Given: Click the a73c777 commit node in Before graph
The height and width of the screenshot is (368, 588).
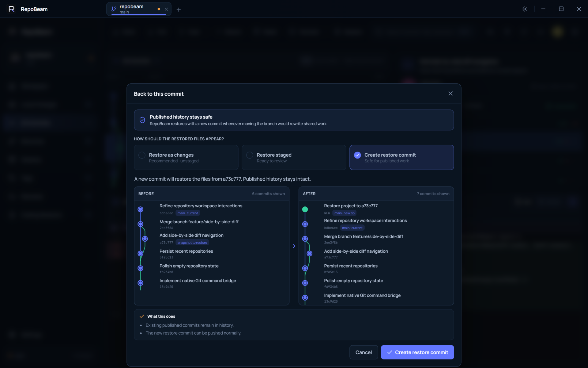Looking at the screenshot, I should [x=145, y=239].
